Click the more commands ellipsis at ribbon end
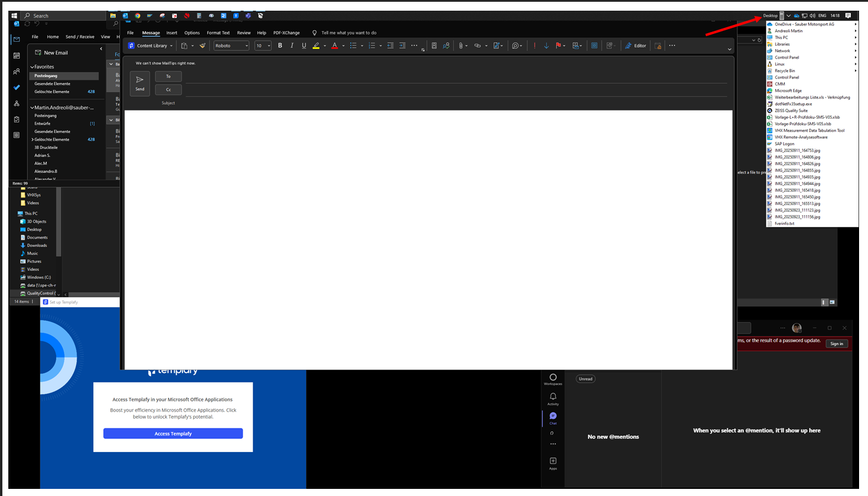Screen dimensions: 868x496 coord(672,46)
